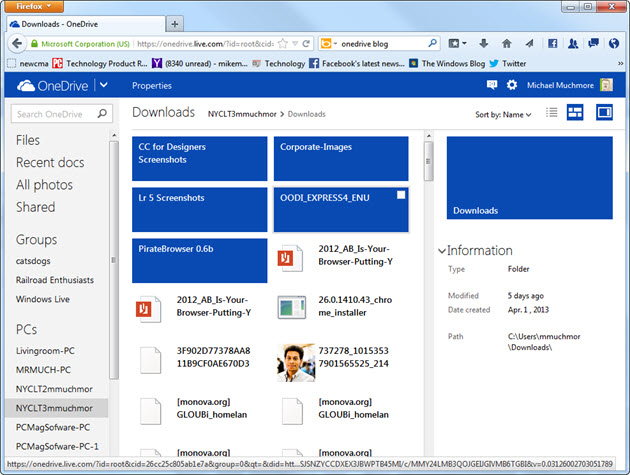630x475 pixels.
Task: Open the CC for Designers Screenshots folder
Action: pyautogui.click(x=199, y=158)
